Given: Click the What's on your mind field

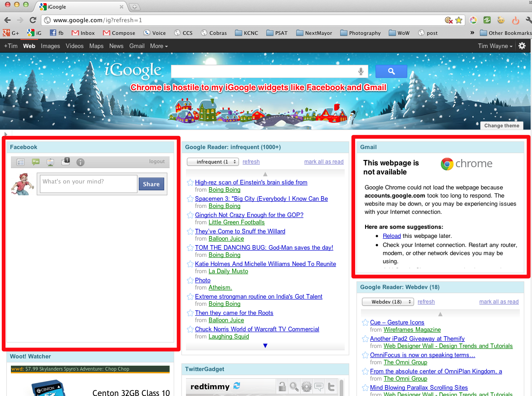Looking at the screenshot, I should click(x=88, y=184).
